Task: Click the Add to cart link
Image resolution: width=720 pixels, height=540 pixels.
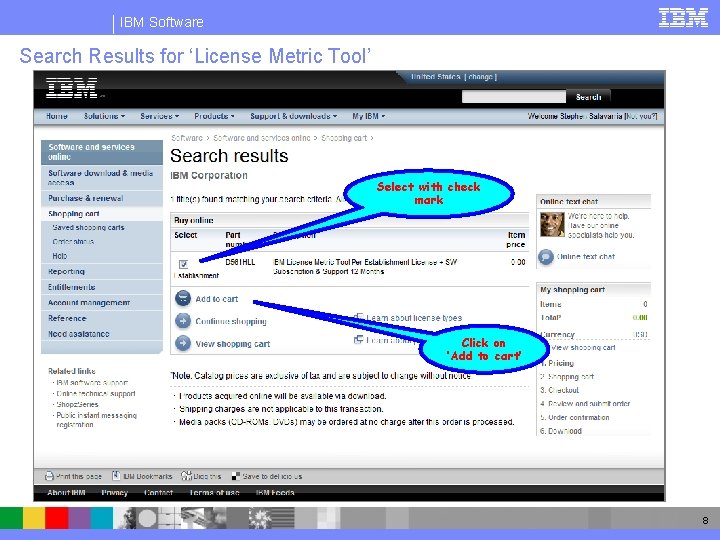Action: 217,299
